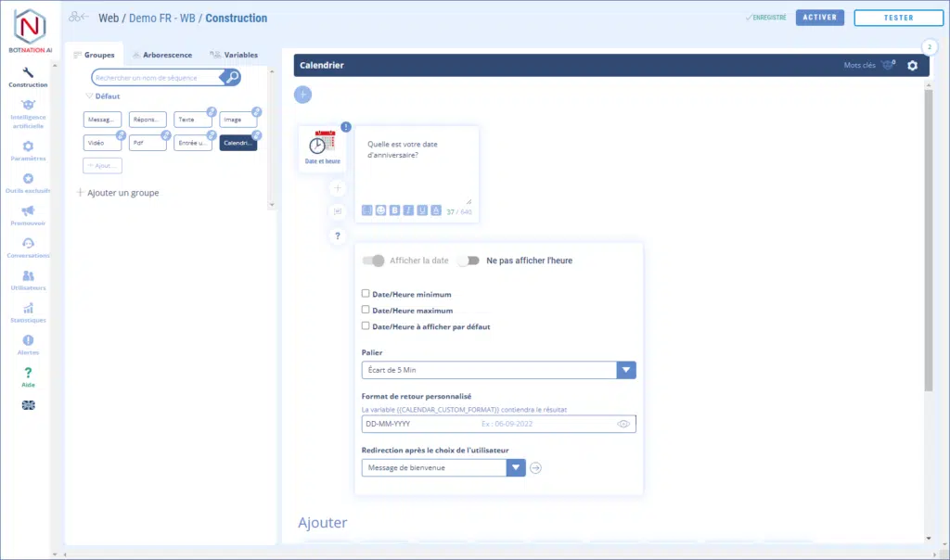The height and width of the screenshot is (560, 950).
Task: Open the Redirection dropdown showing Message de bienvenue
Action: coord(444,467)
